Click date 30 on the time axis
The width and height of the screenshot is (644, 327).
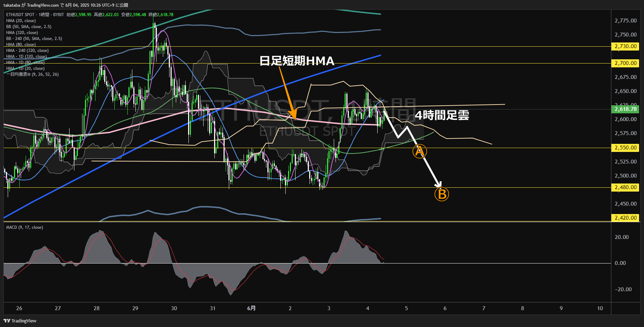[174, 308]
